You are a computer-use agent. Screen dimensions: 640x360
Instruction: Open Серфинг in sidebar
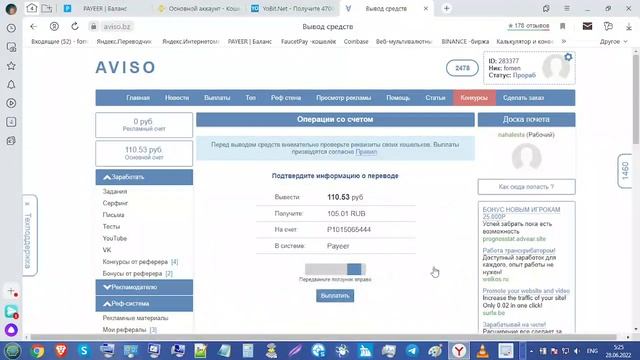pyautogui.click(x=115, y=203)
